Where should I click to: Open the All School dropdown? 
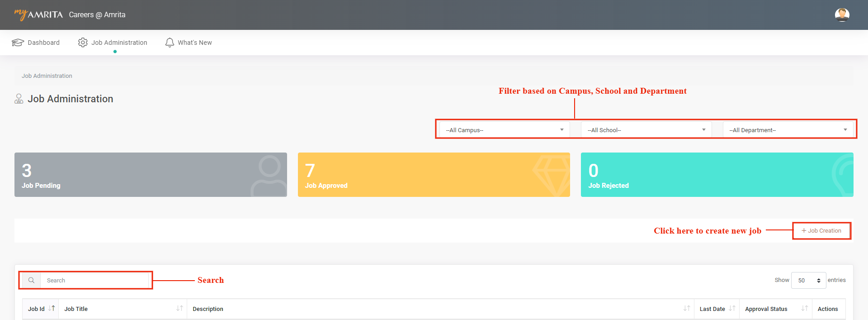(646, 130)
